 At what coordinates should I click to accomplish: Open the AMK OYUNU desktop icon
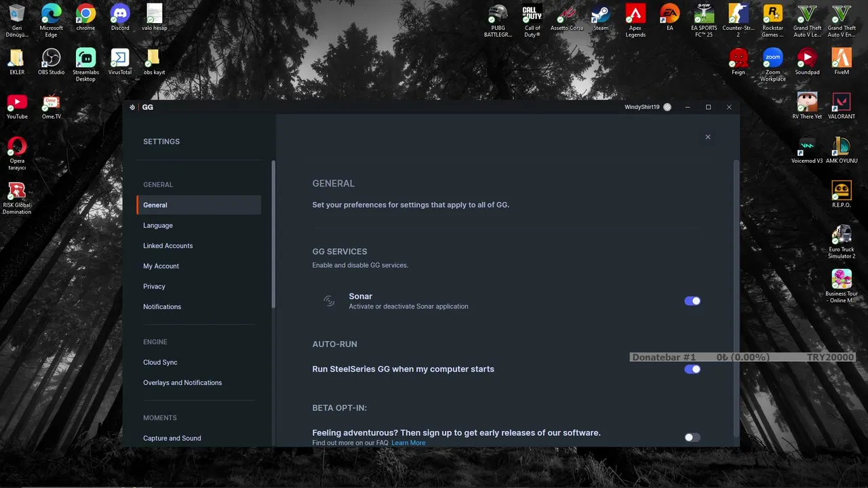(842, 146)
